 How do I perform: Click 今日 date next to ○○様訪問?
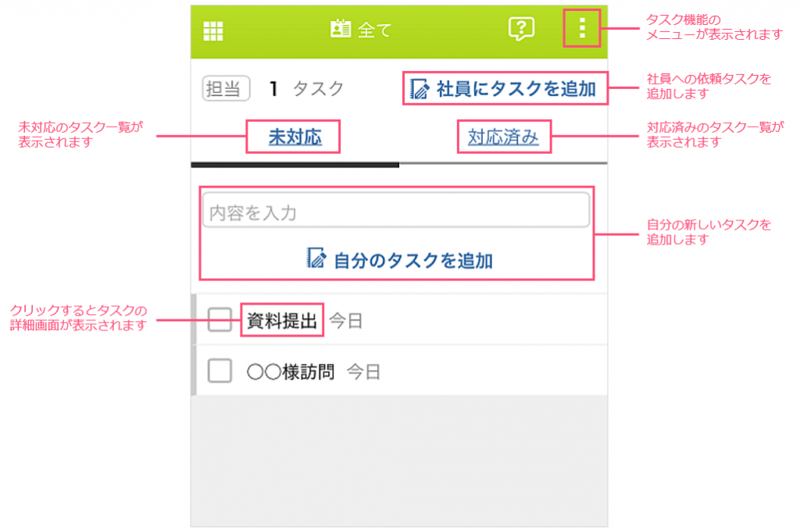pos(364,372)
